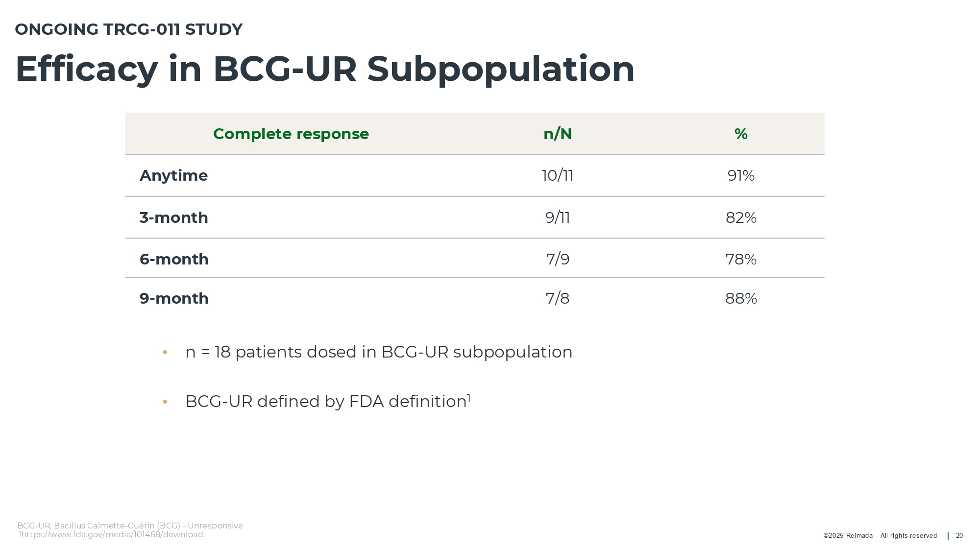Image resolution: width=980 pixels, height=551 pixels.
Task: Click the 82% percentage value
Action: point(741,217)
